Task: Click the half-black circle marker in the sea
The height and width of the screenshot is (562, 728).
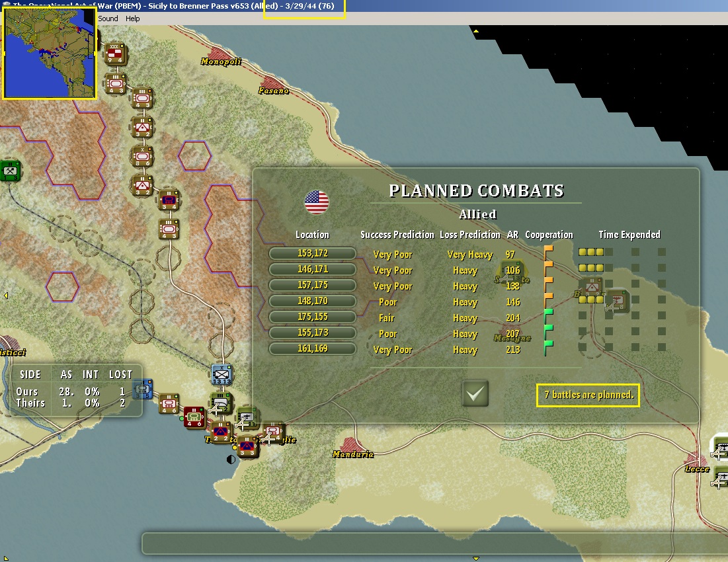Action: (231, 460)
